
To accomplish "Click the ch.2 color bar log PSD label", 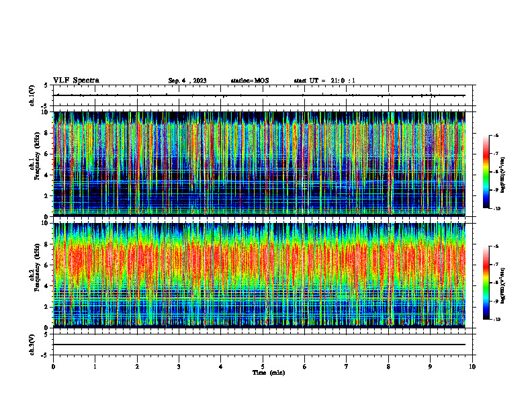I will (503, 286).
